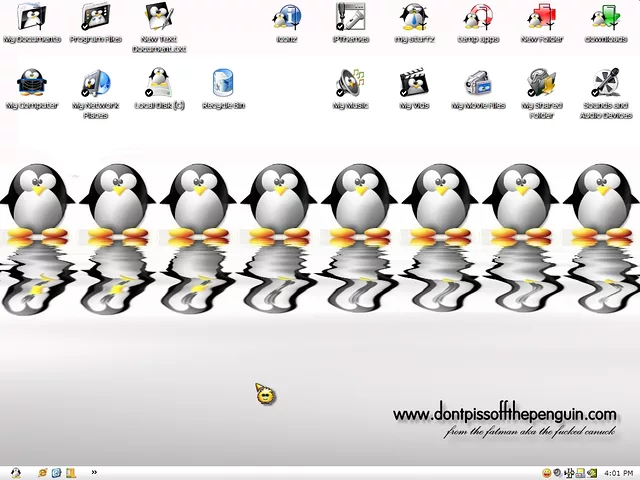Open the My Shared Folder icon
The height and width of the screenshot is (480, 640).
[542, 83]
